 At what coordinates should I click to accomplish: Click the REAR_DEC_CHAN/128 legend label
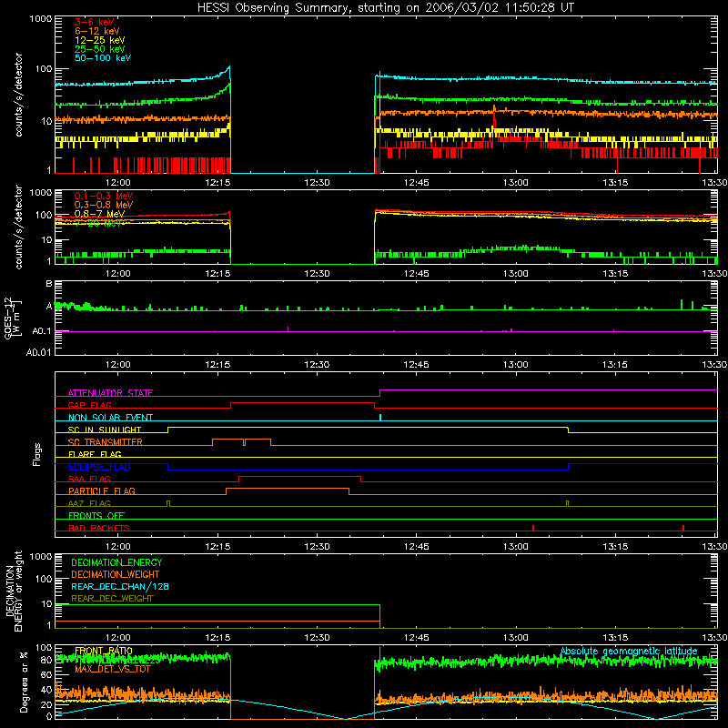(x=120, y=586)
